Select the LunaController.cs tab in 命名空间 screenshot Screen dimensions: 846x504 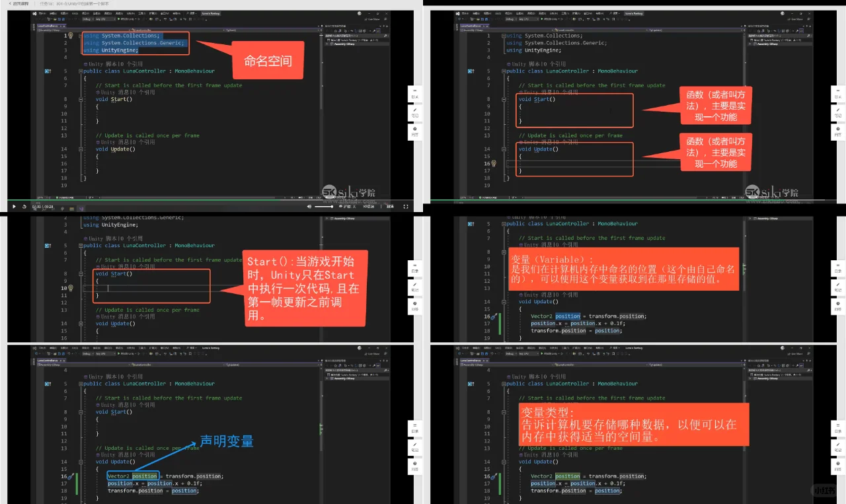pos(51,26)
